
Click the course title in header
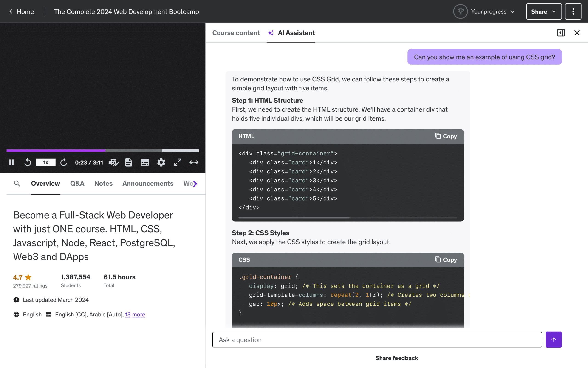(126, 11)
